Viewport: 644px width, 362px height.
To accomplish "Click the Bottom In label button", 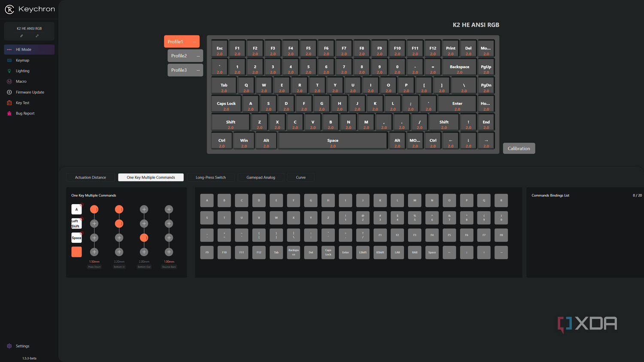I will click(119, 267).
